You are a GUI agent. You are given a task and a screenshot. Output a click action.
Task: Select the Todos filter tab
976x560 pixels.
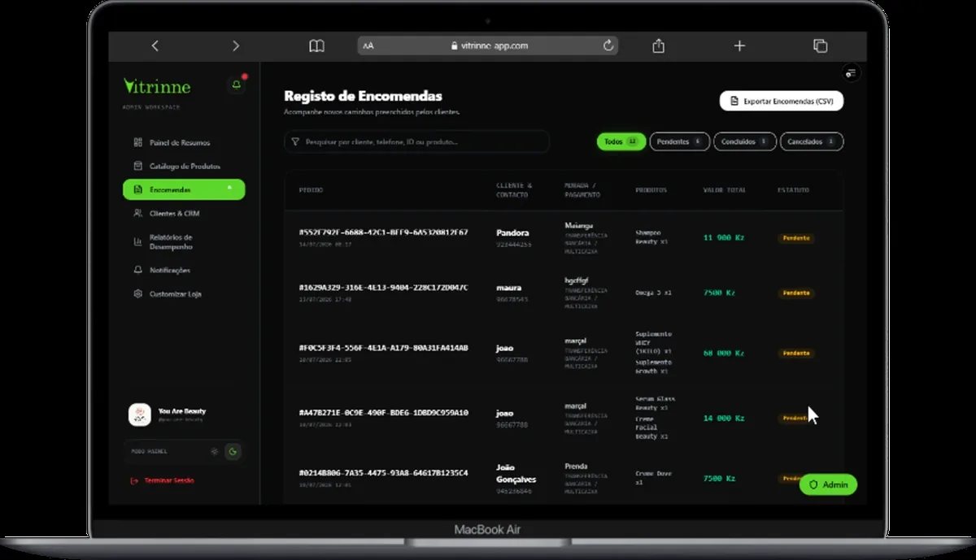(621, 141)
